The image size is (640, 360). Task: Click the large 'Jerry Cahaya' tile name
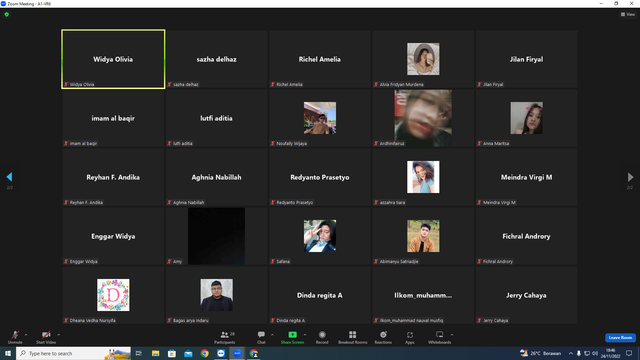(526, 295)
